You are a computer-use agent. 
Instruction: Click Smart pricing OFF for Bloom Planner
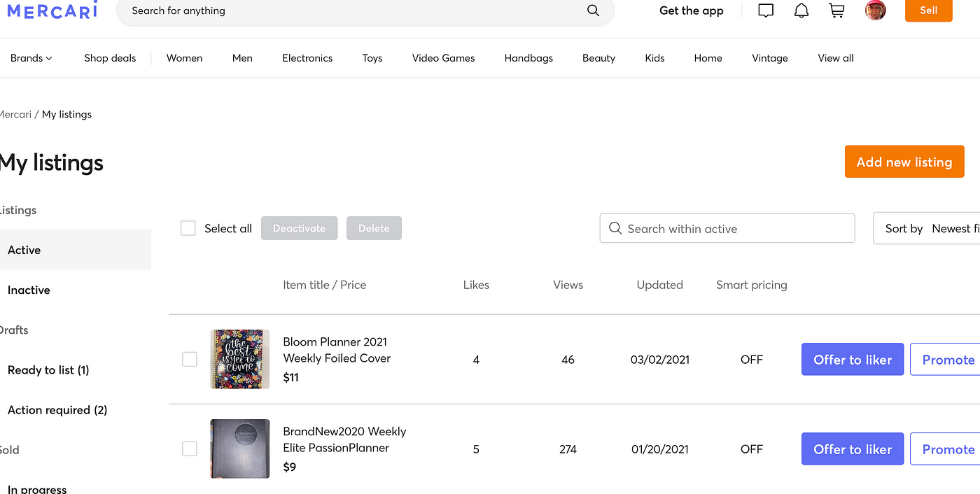752,360
